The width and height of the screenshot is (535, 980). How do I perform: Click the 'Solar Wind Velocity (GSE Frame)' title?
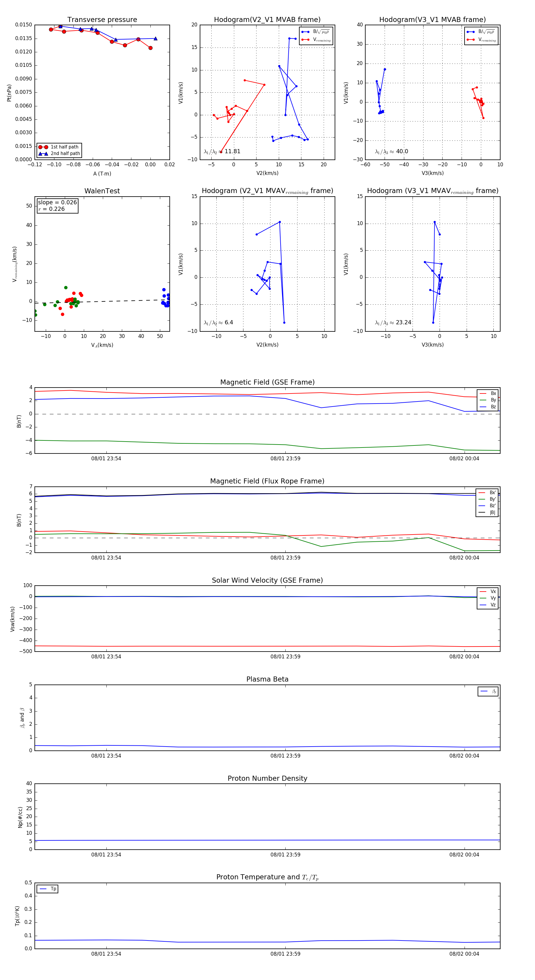tap(267, 580)
